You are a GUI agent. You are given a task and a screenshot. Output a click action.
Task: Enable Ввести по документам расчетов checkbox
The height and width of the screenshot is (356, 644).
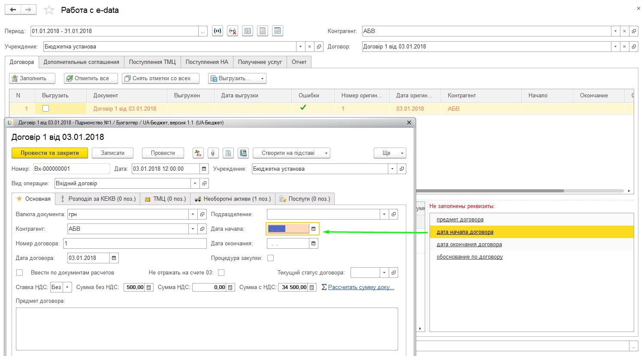click(x=19, y=272)
